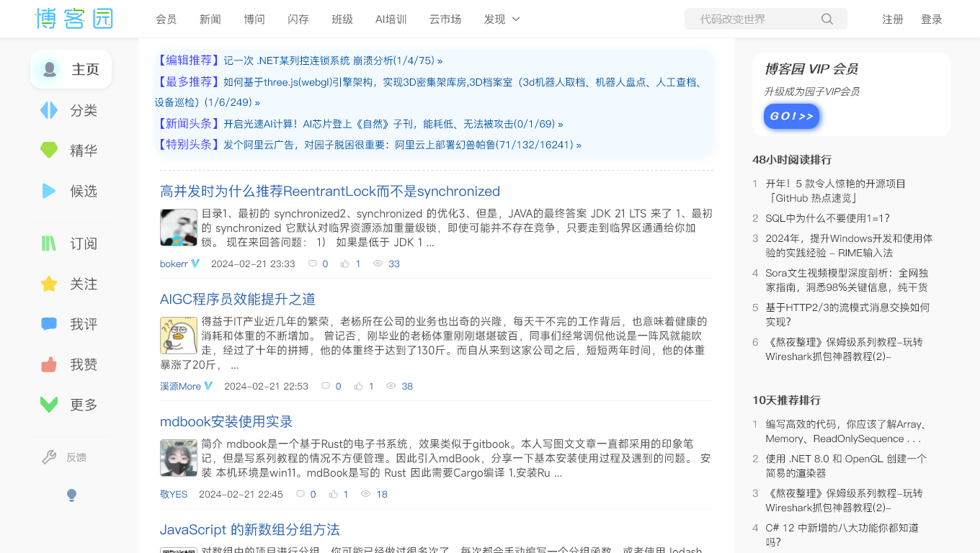Viewport: 980px width, 553px height.
Task: Open ranked item 使用 .NET 8.0 和 OpenGL
Action: click(x=846, y=466)
